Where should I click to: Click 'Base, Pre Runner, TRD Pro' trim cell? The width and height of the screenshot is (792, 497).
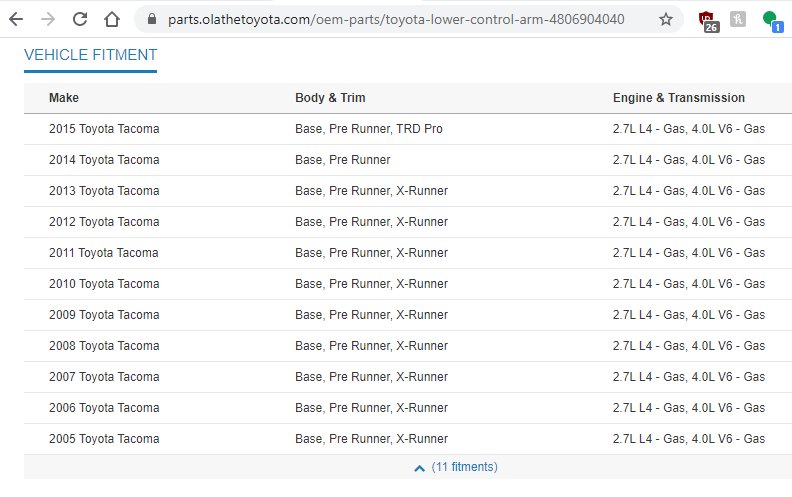click(369, 129)
